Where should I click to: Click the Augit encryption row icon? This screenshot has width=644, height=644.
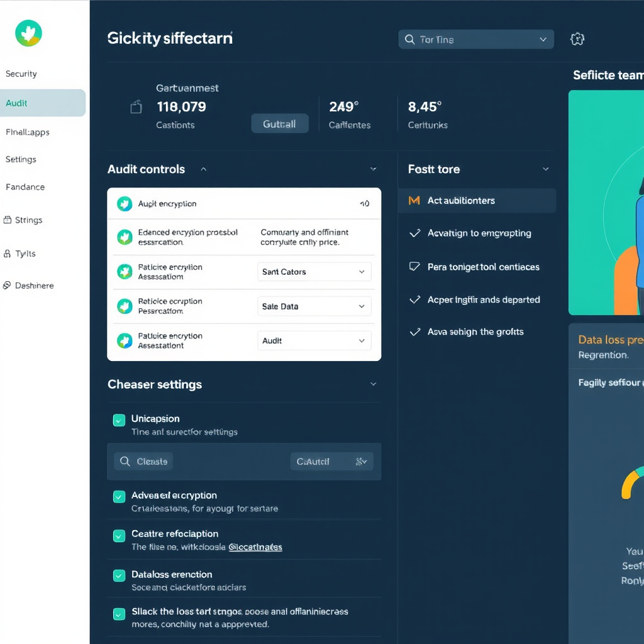[x=125, y=204]
